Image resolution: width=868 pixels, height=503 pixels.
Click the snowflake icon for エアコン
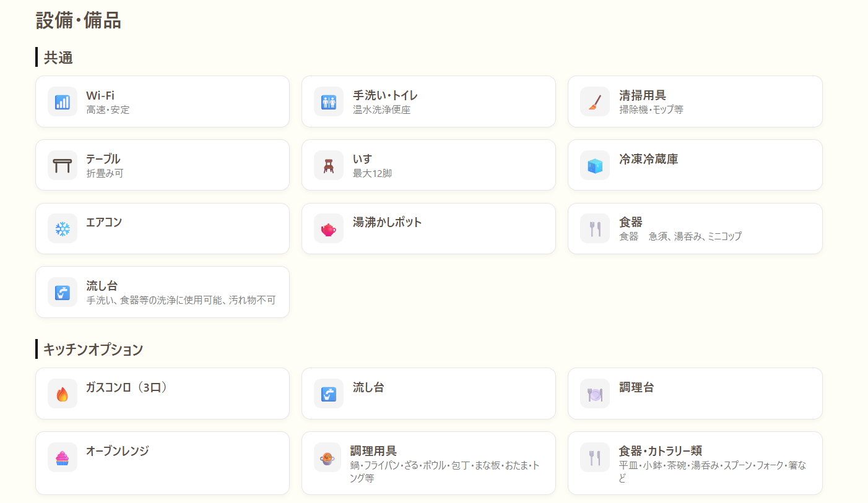(x=63, y=229)
